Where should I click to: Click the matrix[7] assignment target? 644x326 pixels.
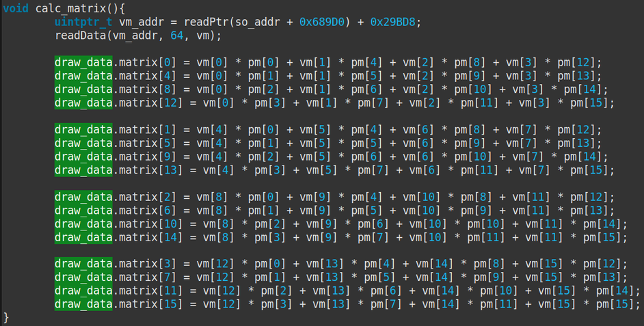click(148, 277)
